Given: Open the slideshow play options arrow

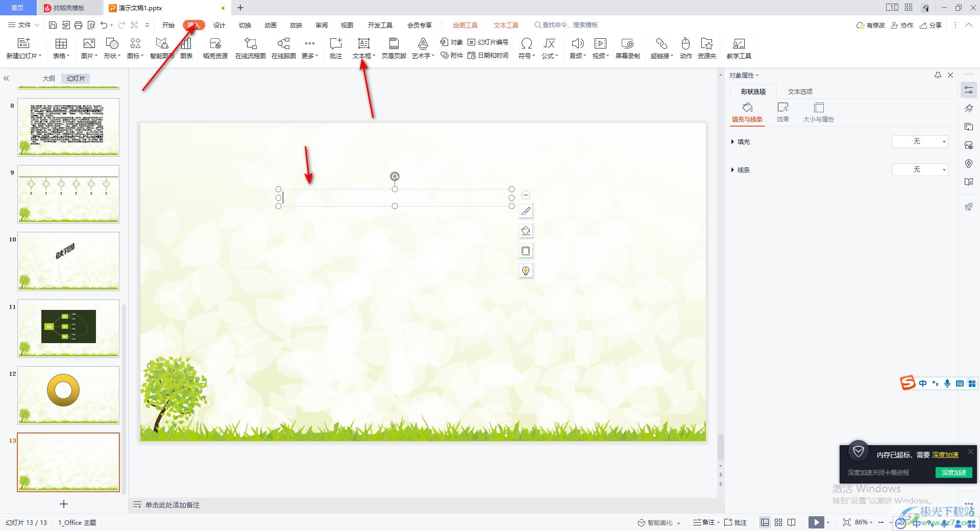Looking at the screenshot, I should point(828,522).
